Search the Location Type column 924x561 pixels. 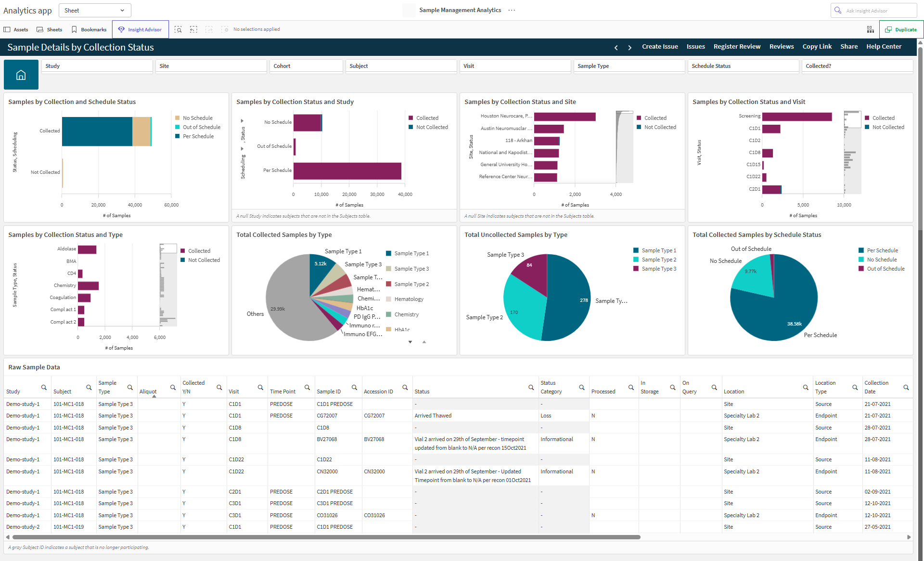click(855, 388)
